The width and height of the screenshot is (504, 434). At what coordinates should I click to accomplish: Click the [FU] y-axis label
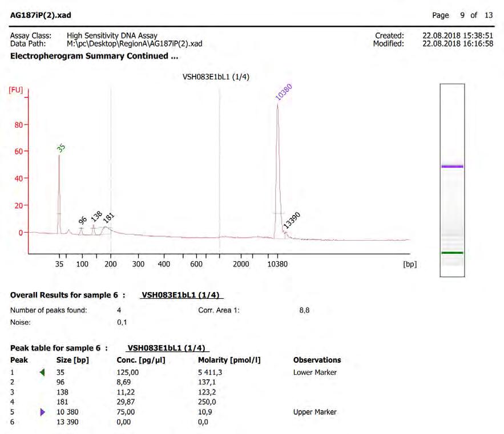(16, 90)
